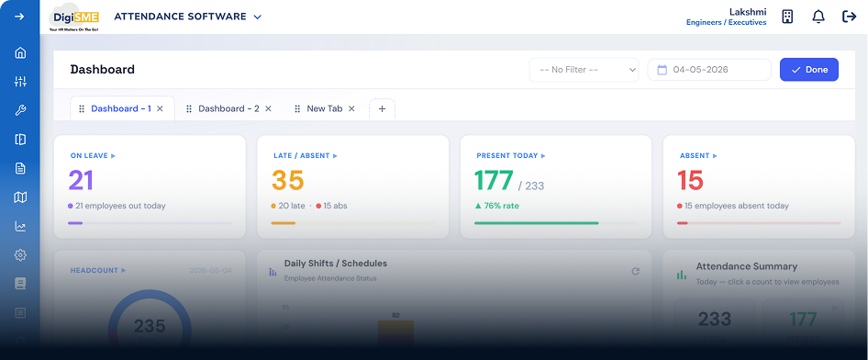Switch to New Tab
Viewport: 868px width, 360px height.
[325, 108]
